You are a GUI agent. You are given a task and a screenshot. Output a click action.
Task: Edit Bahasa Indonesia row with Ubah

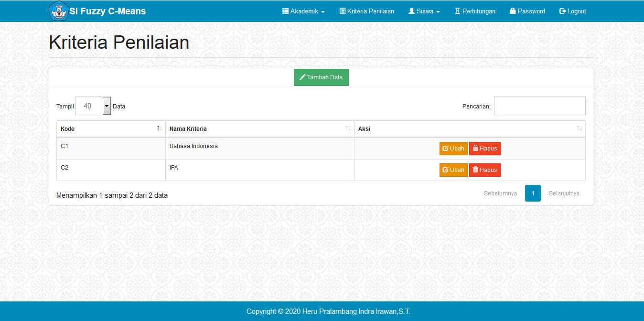pyautogui.click(x=453, y=149)
